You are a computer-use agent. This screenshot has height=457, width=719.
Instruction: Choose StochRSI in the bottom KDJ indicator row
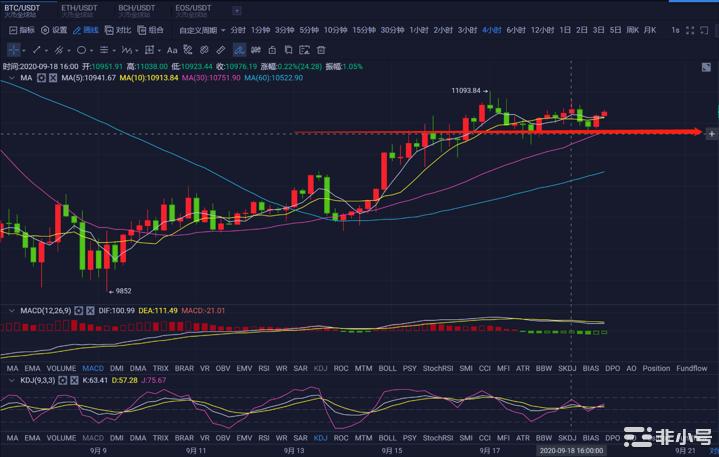(438, 438)
